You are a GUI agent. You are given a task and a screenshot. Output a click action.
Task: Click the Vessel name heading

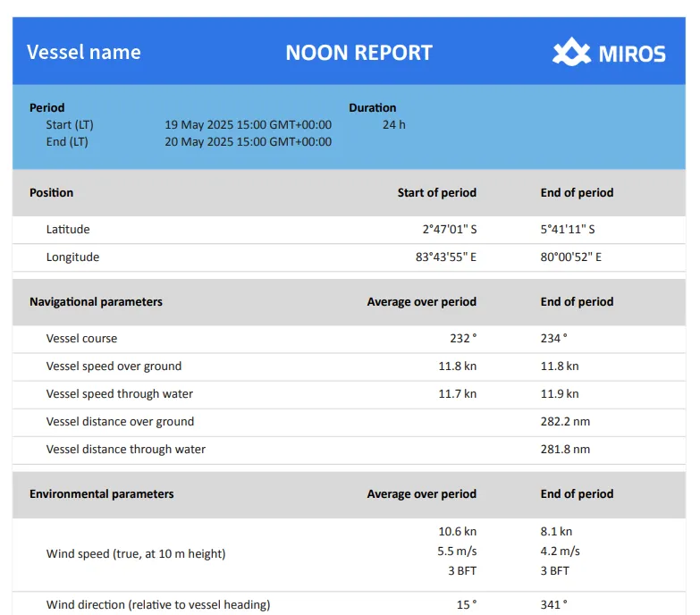point(84,52)
